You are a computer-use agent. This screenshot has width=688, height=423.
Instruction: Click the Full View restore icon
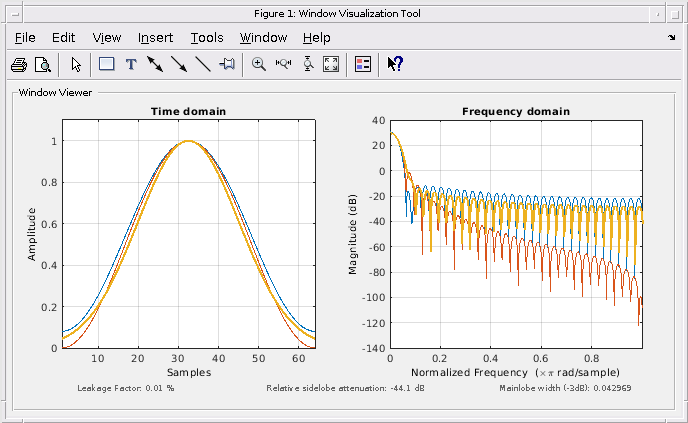pyautogui.click(x=331, y=64)
